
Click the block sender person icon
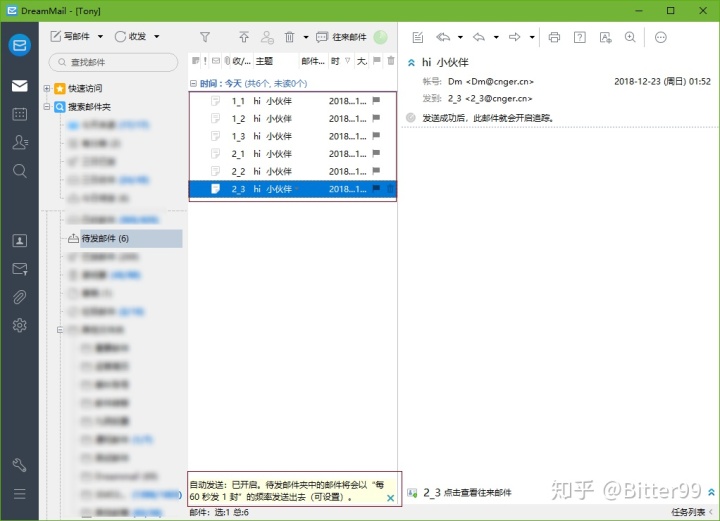click(x=267, y=37)
